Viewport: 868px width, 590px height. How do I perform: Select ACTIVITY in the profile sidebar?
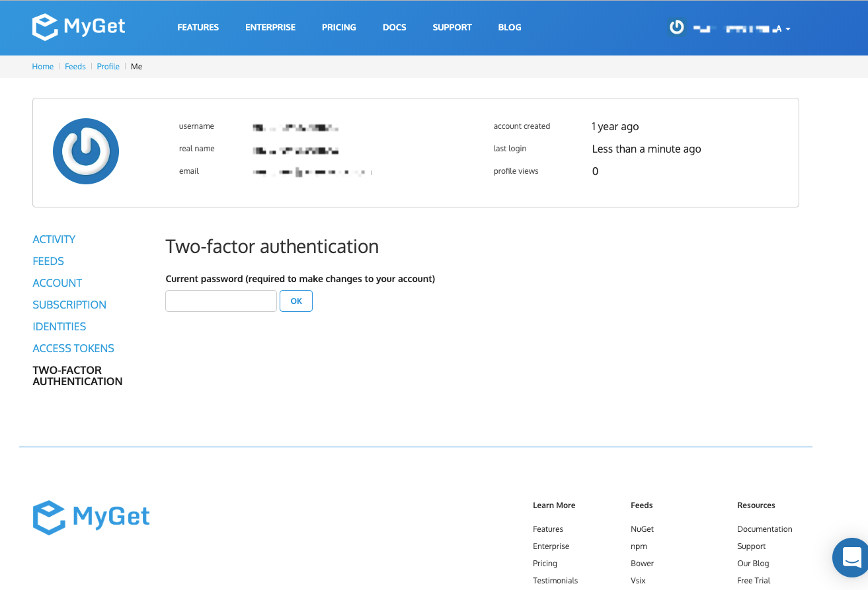tap(54, 239)
